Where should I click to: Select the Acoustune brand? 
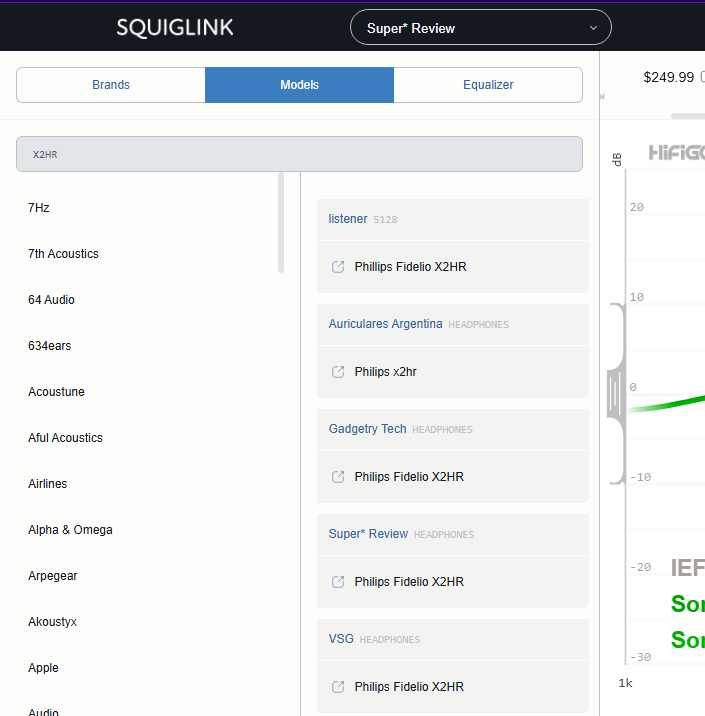tap(56, 392)
